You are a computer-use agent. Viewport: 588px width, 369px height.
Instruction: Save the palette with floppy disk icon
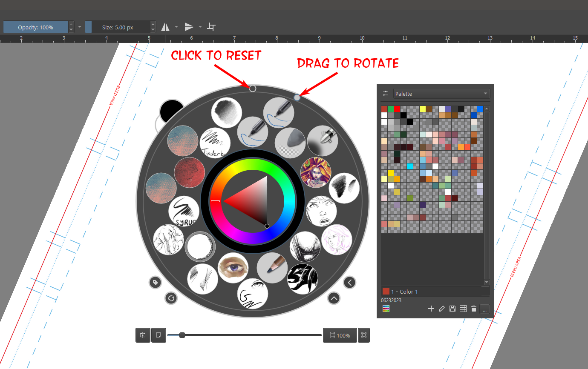(453, 309)
